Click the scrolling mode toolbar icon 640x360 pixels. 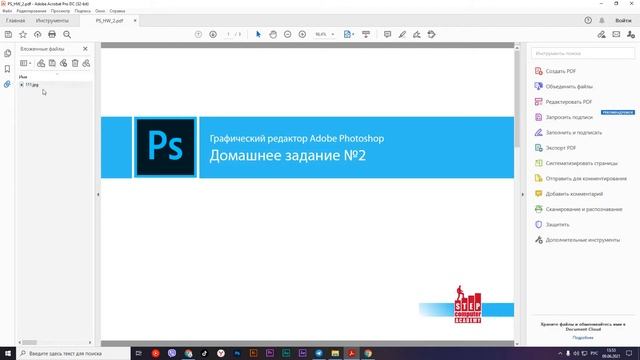click(x=366, y=34)
